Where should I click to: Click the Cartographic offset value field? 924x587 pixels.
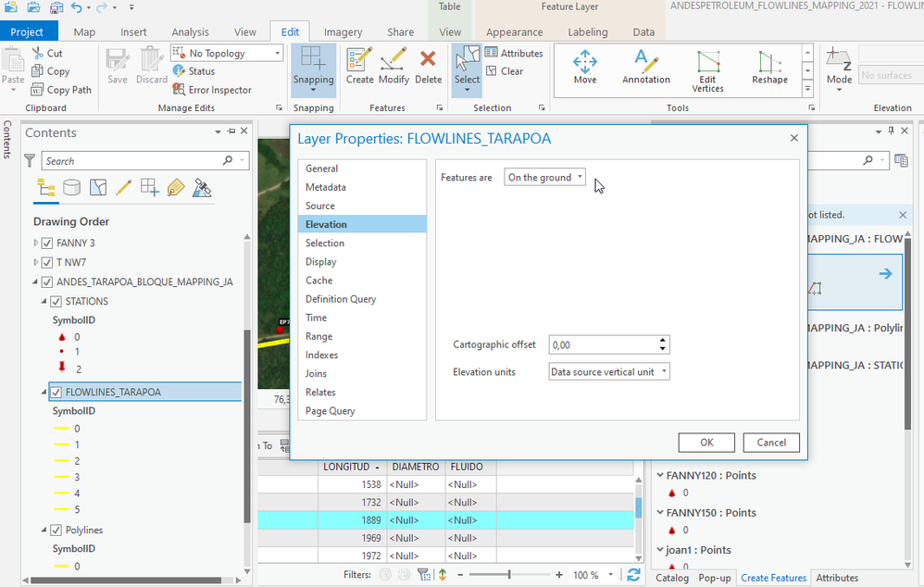coord(603,344)
